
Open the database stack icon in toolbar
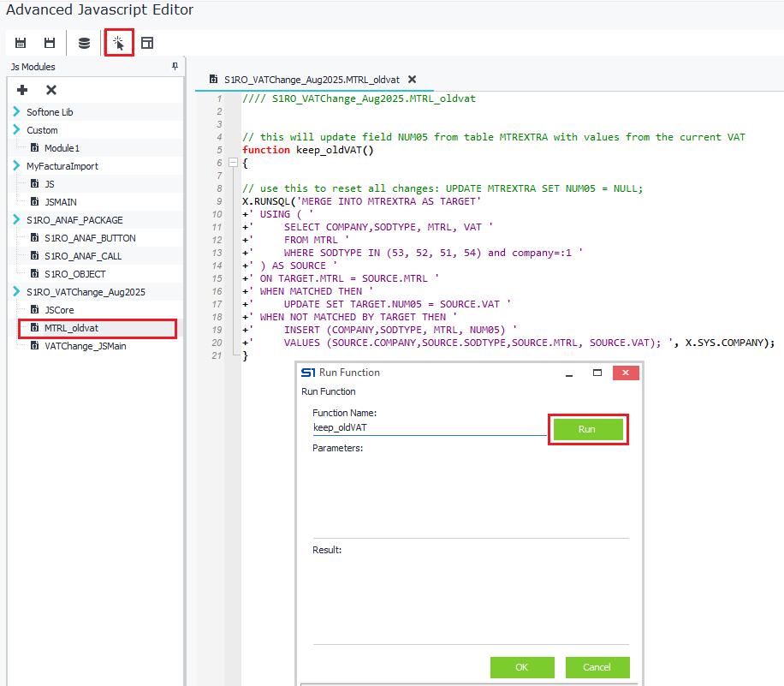point(84,43)
